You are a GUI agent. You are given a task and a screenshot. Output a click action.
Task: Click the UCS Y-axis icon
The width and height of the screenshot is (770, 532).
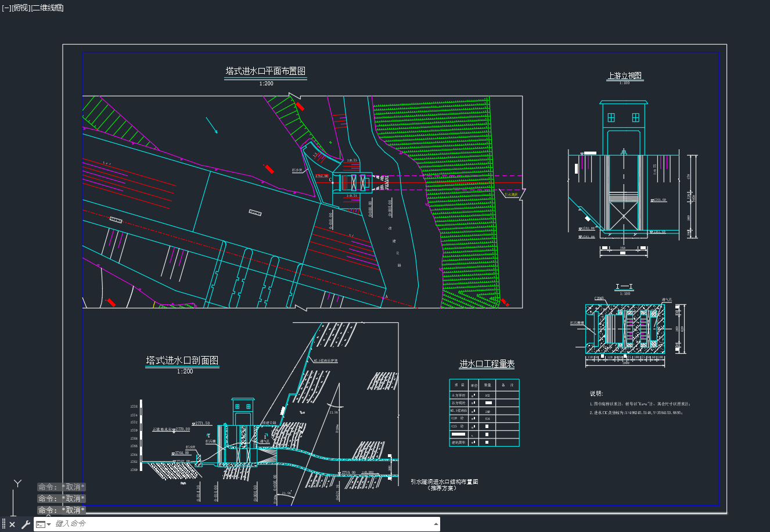point(18,483)
